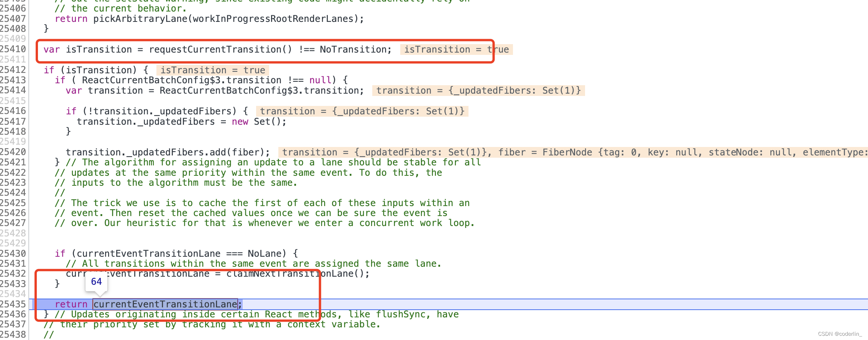Click the pickArbitraryLane function call
Viewport: 868px width, 340px height.
140,18
